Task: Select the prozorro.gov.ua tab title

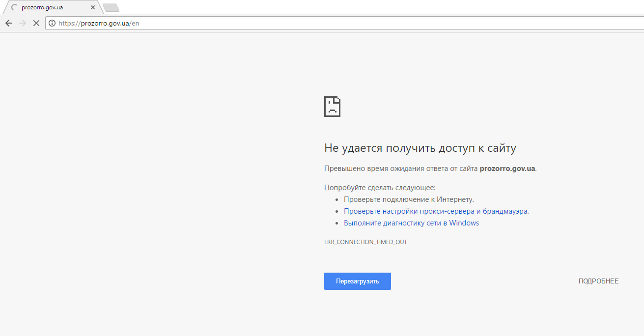Action: [42, 8]
